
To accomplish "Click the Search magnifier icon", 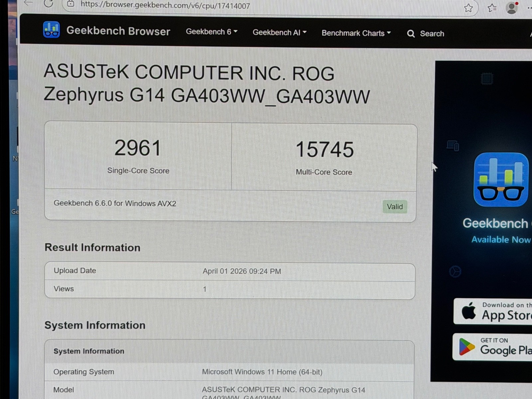I will click(411, 34).
